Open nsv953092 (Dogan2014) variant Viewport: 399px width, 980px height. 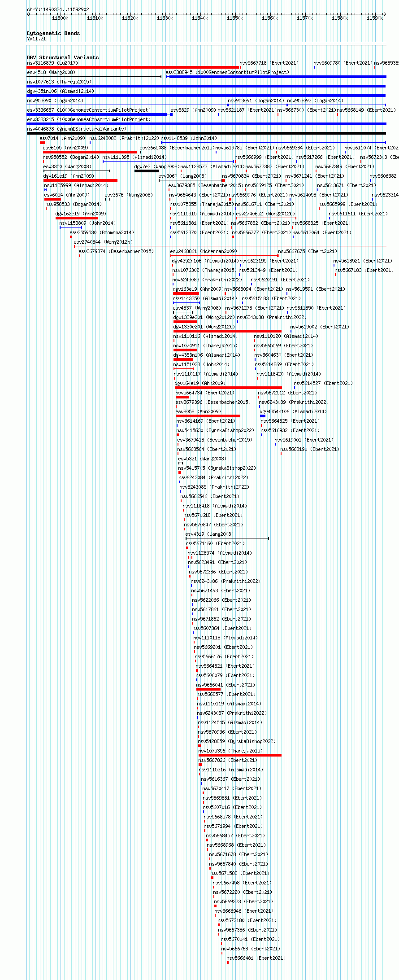tap(315, 101)
